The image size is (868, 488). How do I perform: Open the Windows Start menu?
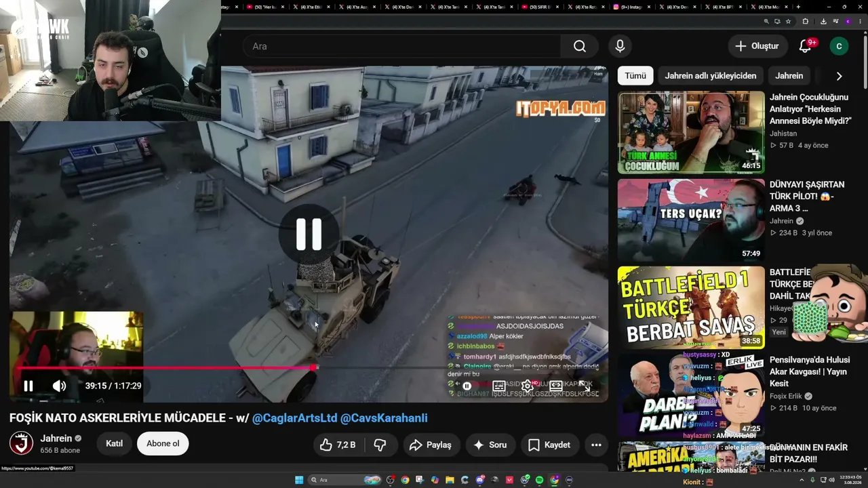point(298,480)
